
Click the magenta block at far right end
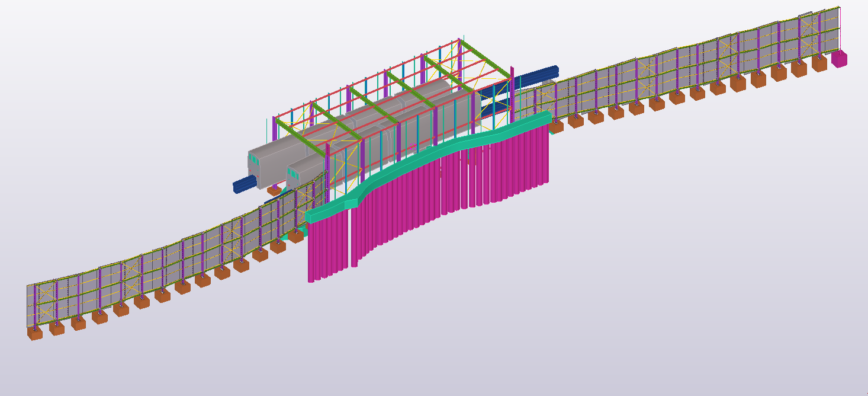[x=839, y=59]
